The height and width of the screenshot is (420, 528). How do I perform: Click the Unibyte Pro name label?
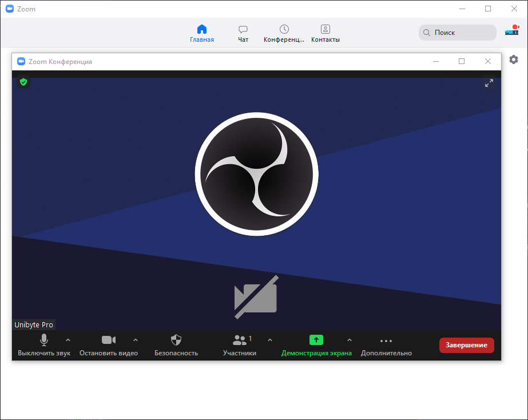(34, 324)
